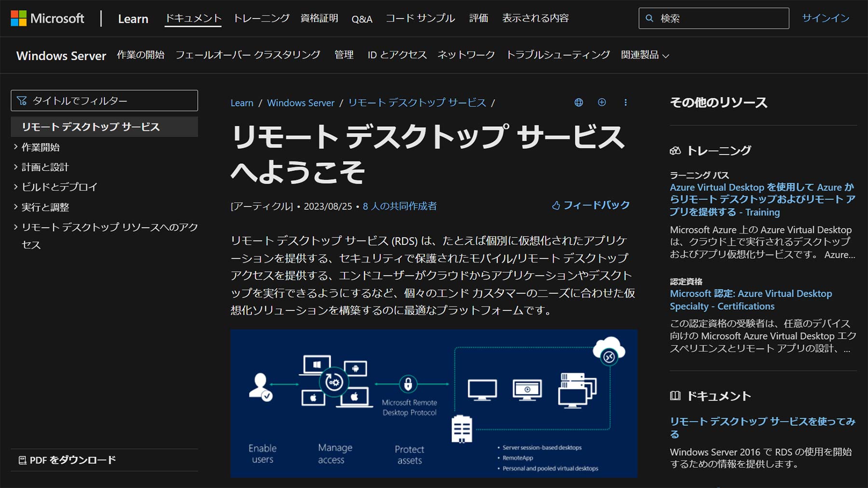This screenshot has width=868, height=488.
Task: Click the ドキュメント book icon
Action: 675,396
